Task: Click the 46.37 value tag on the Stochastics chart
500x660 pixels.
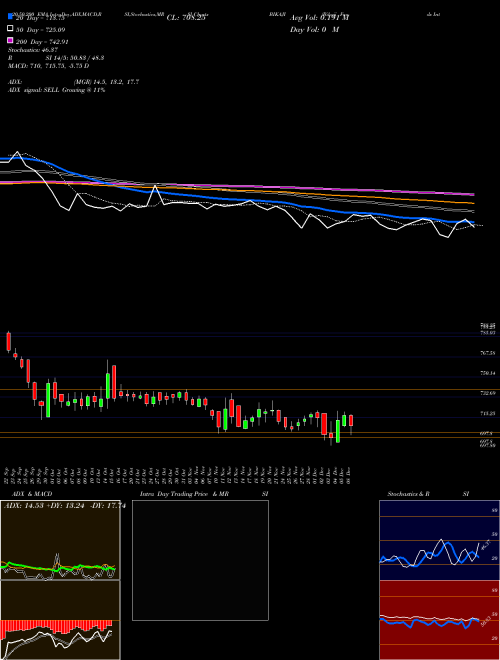Action: tap(484, 544)
